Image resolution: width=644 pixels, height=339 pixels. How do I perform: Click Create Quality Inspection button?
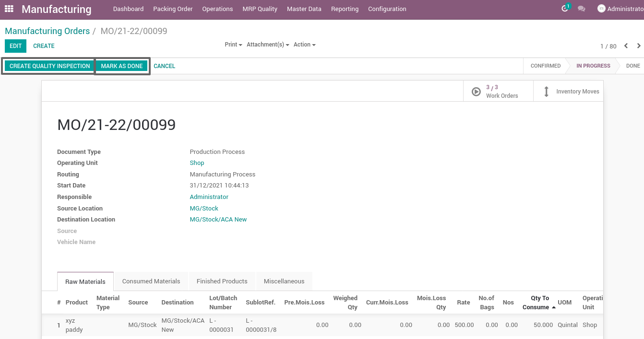click(x=50, y=66)
